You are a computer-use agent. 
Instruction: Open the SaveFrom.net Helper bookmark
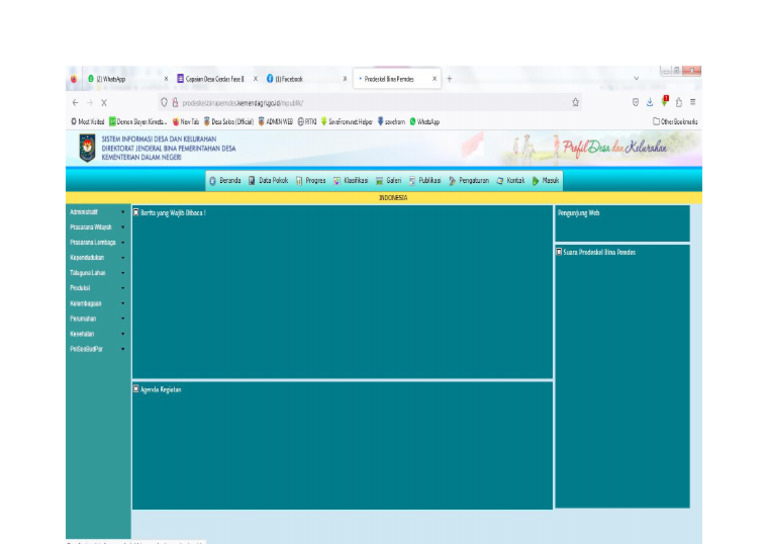pyautogui.click(x=346, y=121)
